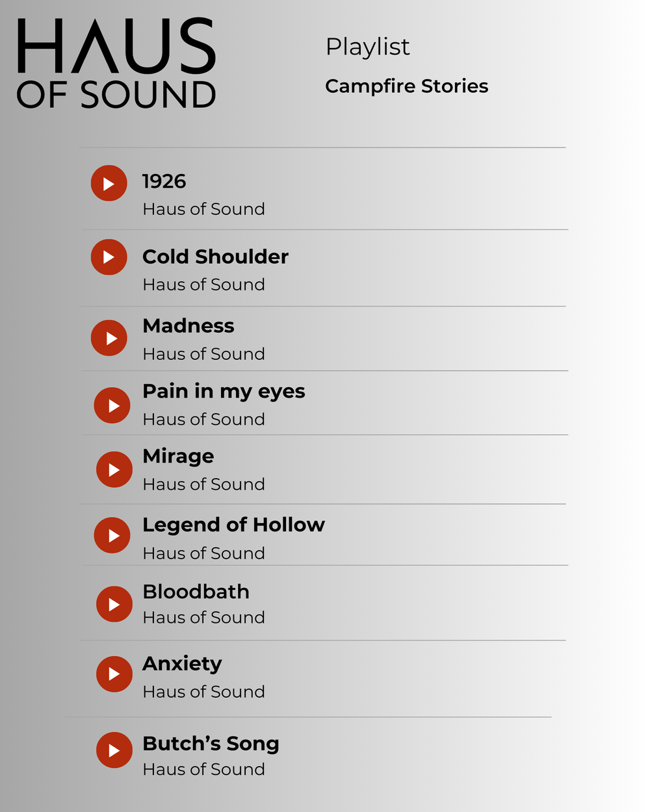Open the 1926 song title
Viewport: 650px width, 812px height.
coord(164,181)
